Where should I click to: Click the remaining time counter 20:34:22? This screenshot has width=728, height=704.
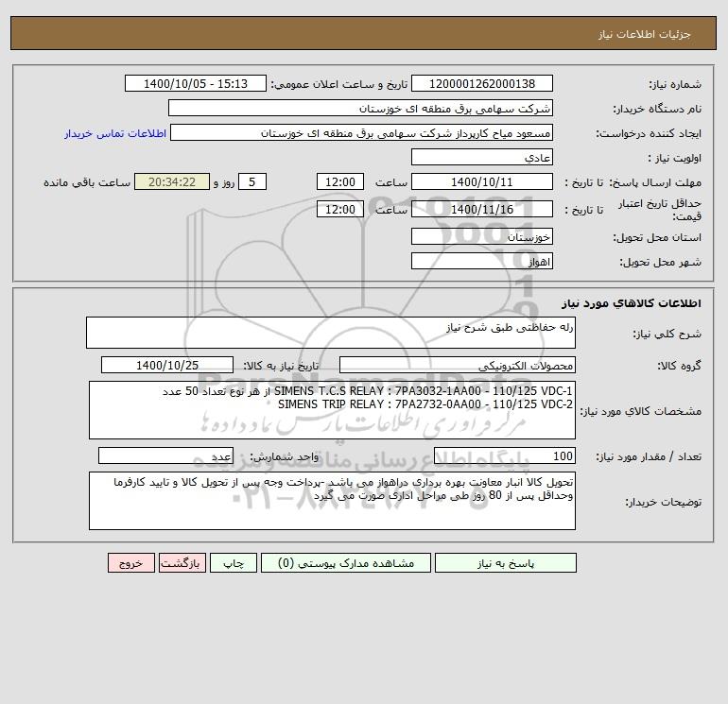(x=172, y=182)
